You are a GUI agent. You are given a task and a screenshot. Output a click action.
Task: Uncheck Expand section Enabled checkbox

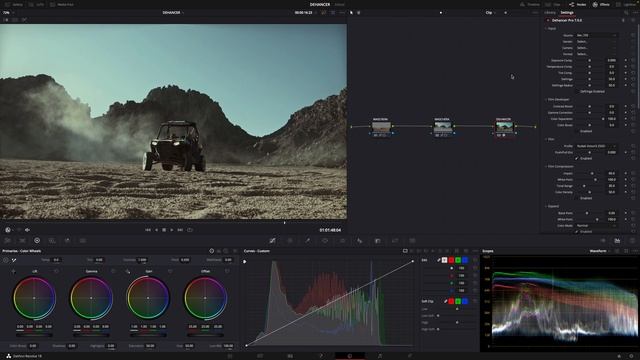[x=577, y=231]
